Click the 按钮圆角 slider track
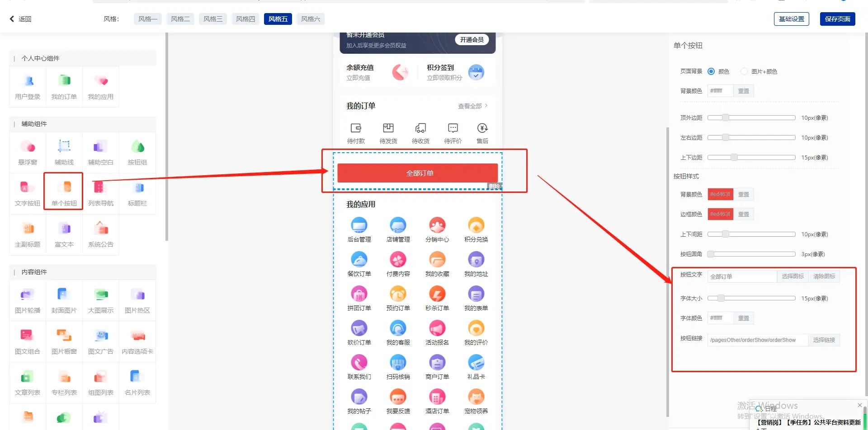This screenshot has height=430, width=868. pyautogui.click(x=751, y=254)
